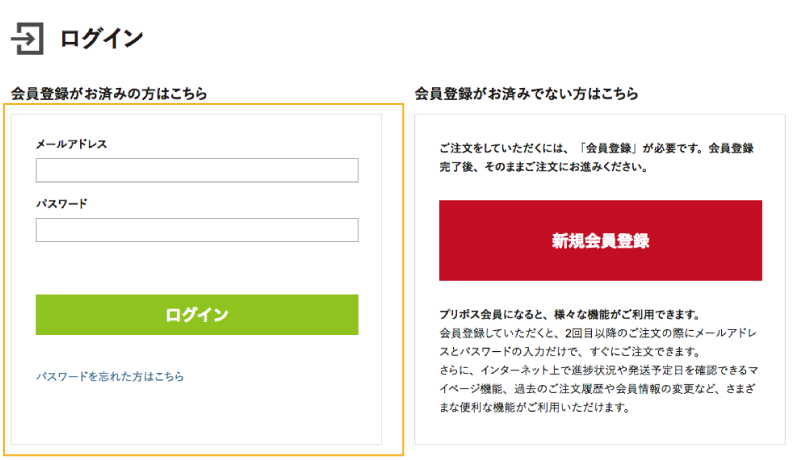Click the bold プリポス会員になると text line
Viewport: 802px width, 460px height.
568,313
